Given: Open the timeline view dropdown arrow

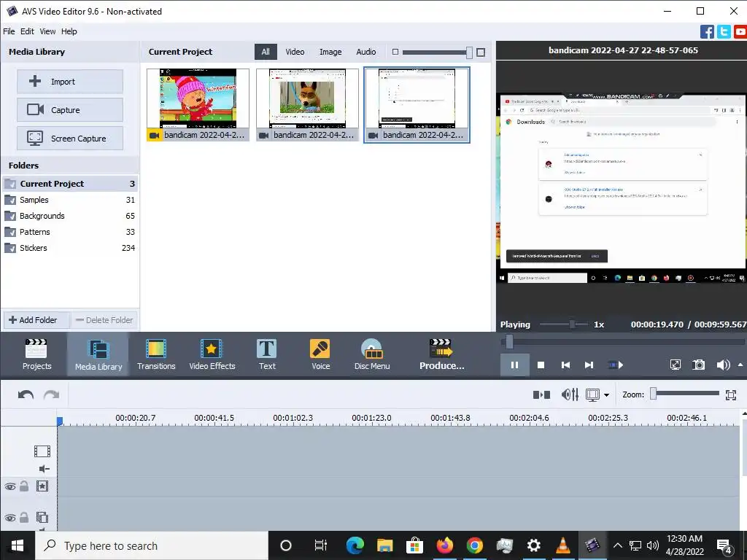Looking at the screenshot, I should point(606,394).
